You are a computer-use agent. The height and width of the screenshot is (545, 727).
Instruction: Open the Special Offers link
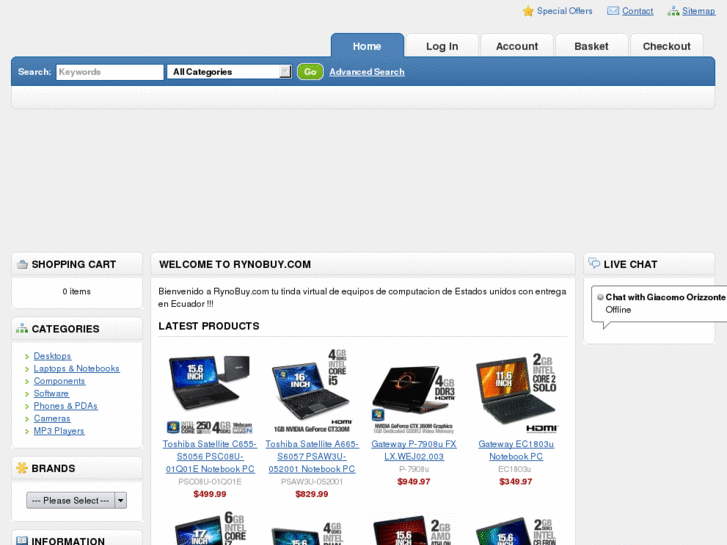(x=564, y=11)
